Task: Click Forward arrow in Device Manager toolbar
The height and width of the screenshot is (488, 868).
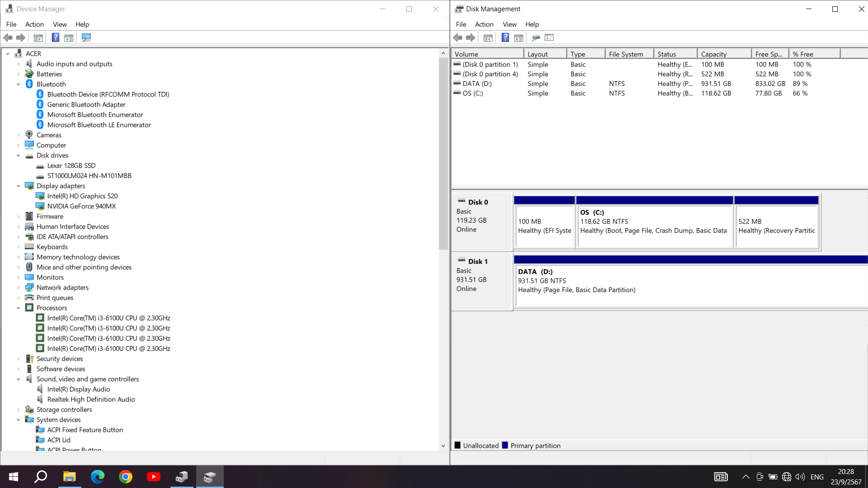Action: [21, 38]
